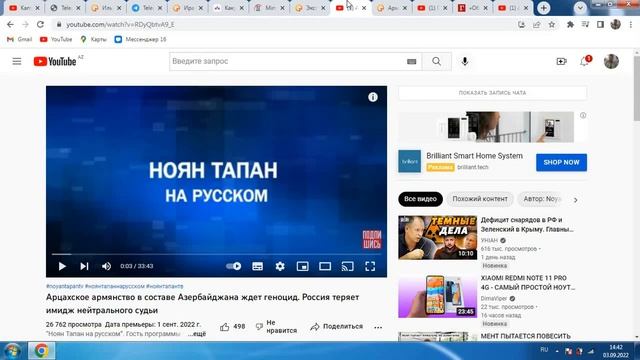This screenshot has width=640, height=360.
Task: Switch to the first browser tab
Action: [x=24, y=8]
